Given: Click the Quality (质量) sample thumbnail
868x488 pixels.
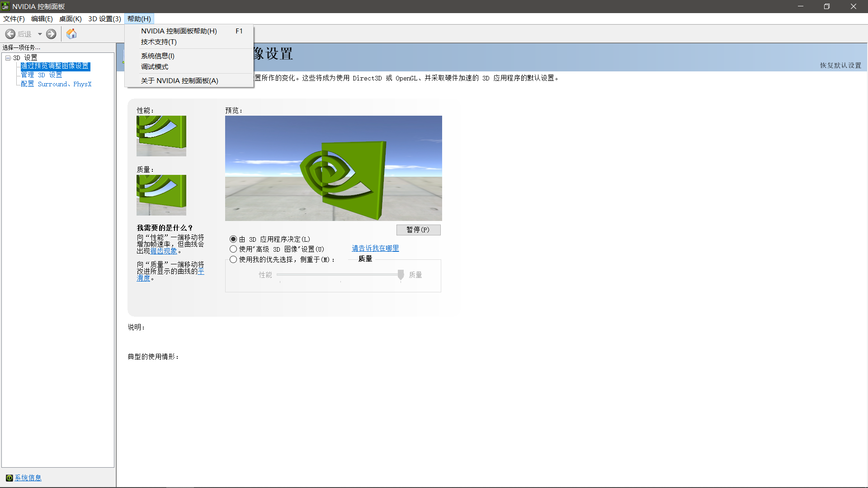Looking at the screenshot, I should pyautogui.click(x=161, y=195).
